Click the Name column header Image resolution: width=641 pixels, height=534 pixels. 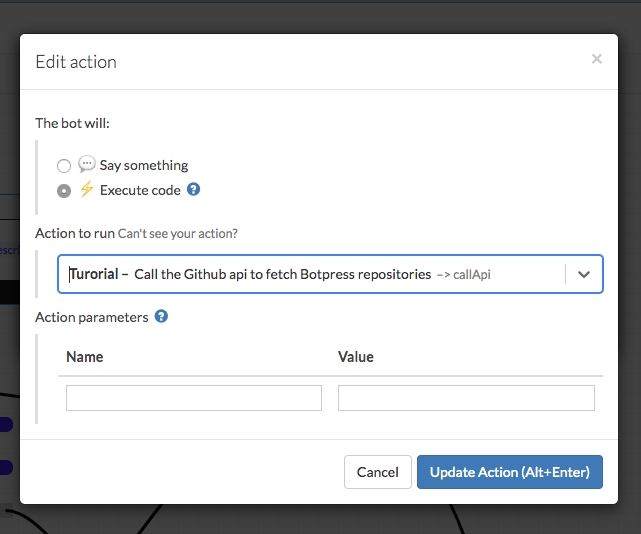[x=85, y=357]
